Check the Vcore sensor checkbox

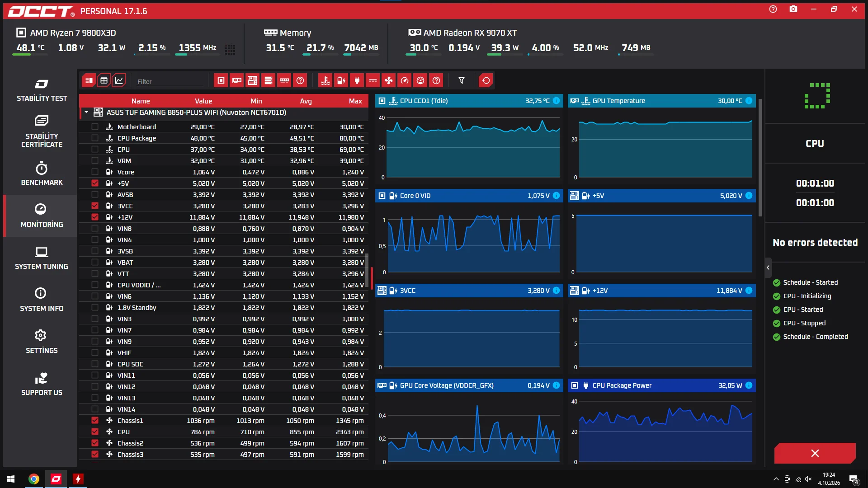pyautogui.click(x=95, y=172)
